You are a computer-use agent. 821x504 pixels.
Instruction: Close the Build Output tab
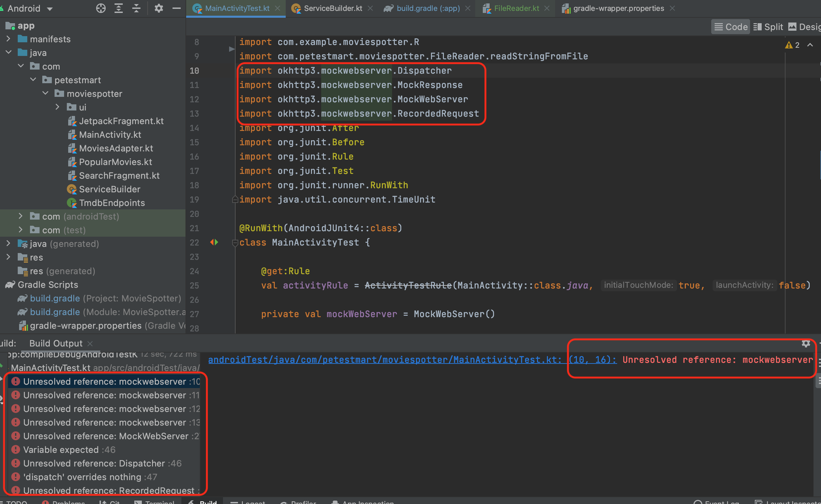pyautogui.click(x=90, y=343)
